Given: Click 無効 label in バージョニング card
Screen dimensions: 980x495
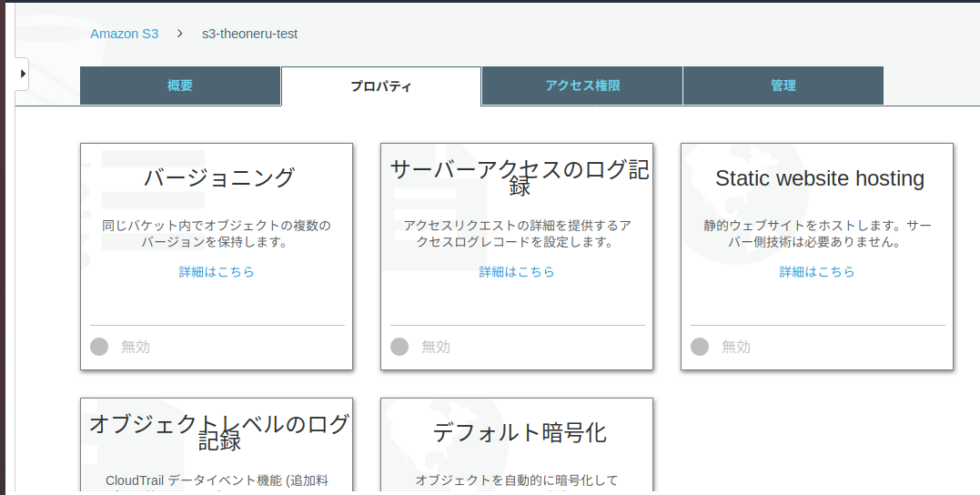Looking at the screenshot, I should pyautogui.click(x=136, y=347).
